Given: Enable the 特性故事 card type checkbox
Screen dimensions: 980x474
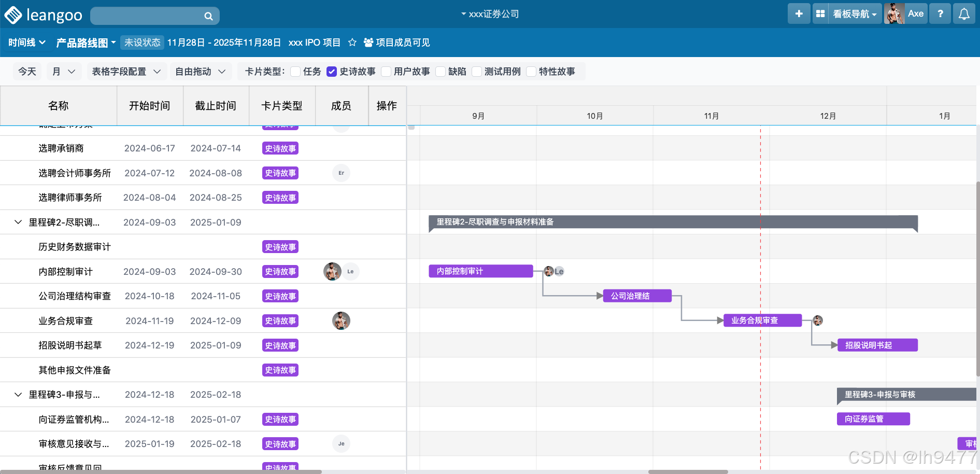Looking at the screenshot, I should pyautogui.click(x=531, y=72).
